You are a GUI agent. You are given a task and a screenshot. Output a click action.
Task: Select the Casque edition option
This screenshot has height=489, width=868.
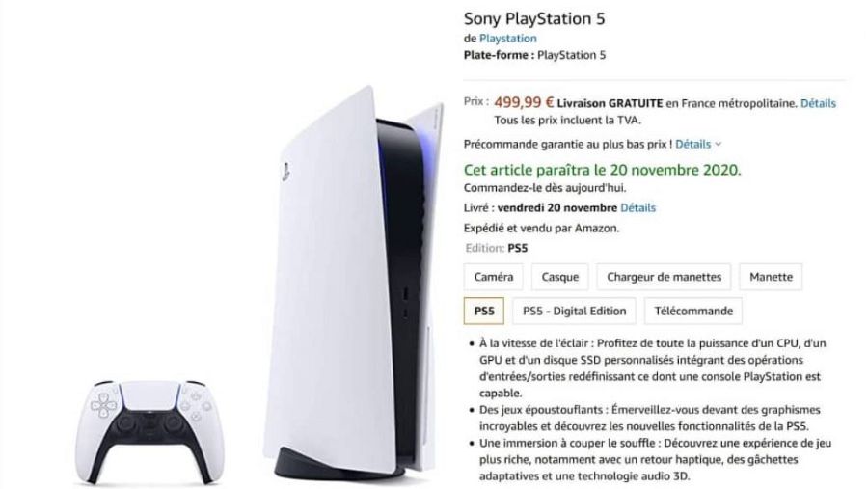coord(559,277)
